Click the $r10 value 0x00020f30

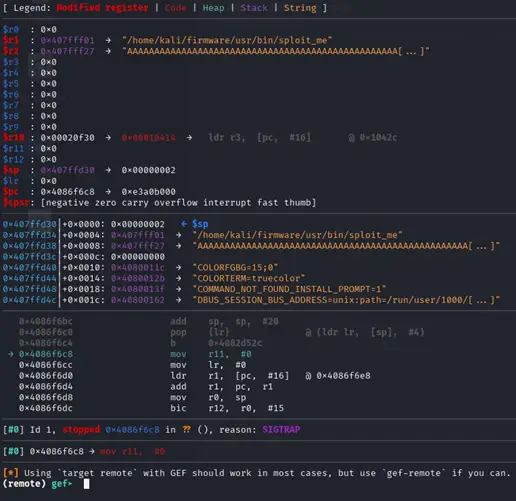point(67,137)
